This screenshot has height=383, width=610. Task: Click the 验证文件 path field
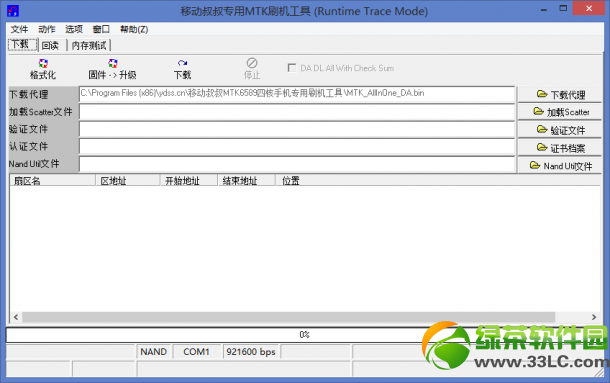pyautogui.click(x=297, y=129)
